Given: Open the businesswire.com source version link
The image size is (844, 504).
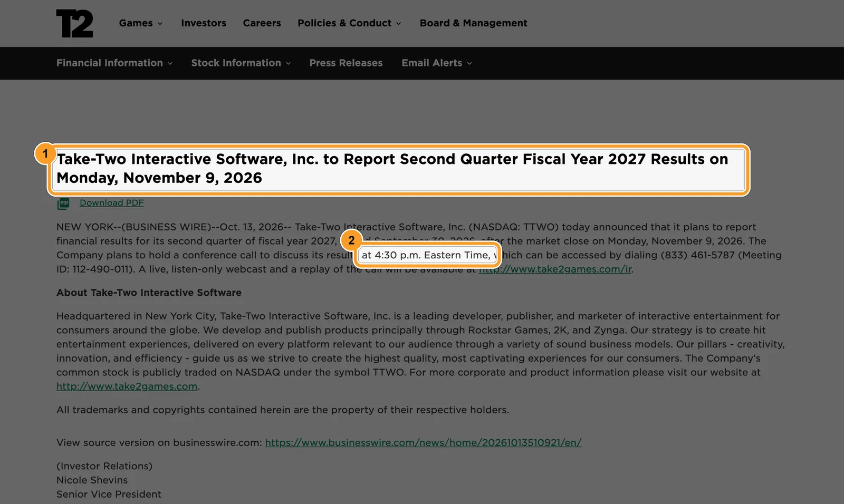Looking at the screenshot, I should pos(423,443).
